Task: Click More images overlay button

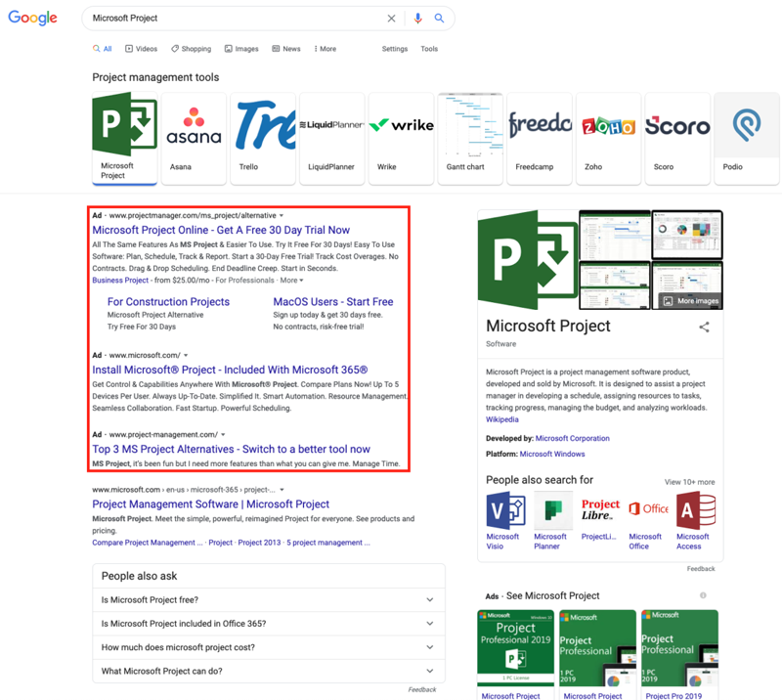Action: [x=691, y=301]
